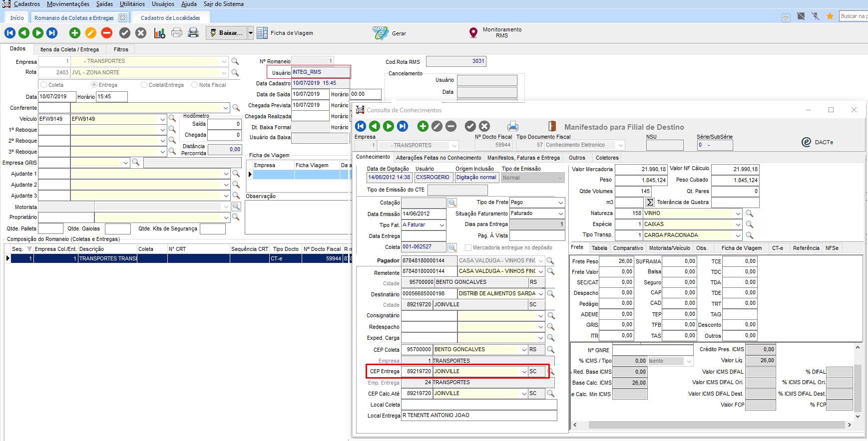
Task: Select the Coleta radio button
Action: coord(44,85)
